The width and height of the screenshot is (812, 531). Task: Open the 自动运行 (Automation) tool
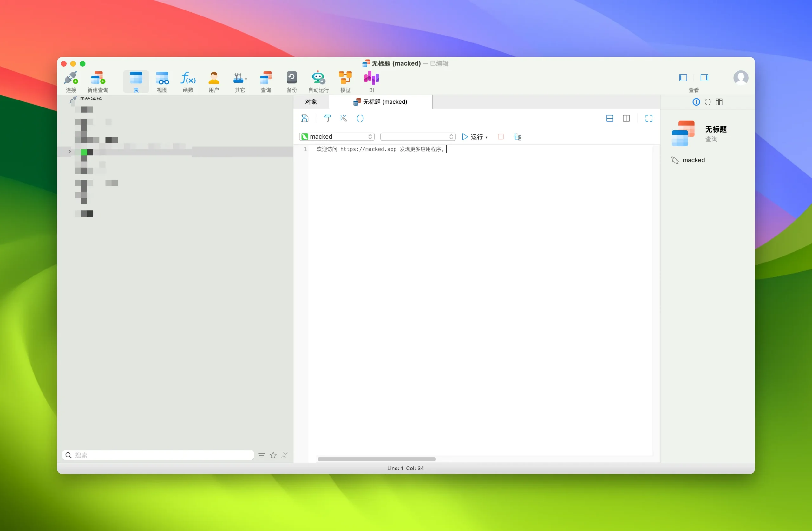click(318, 81)
